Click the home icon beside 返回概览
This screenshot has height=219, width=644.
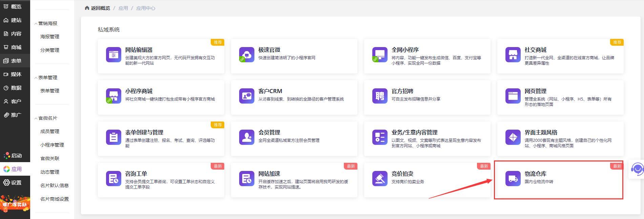[x=87, y=8]
